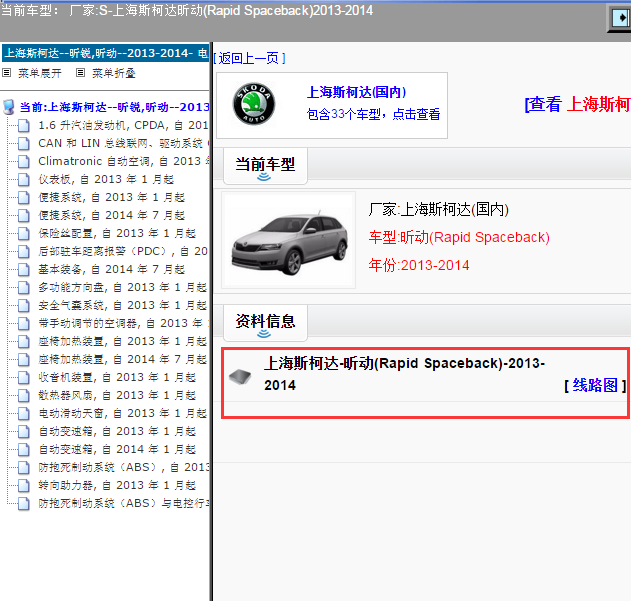Open 安全气囊系统, 自 2013 年 1 月起
This screenshot has width=631, height=601.
pos(122,306)
